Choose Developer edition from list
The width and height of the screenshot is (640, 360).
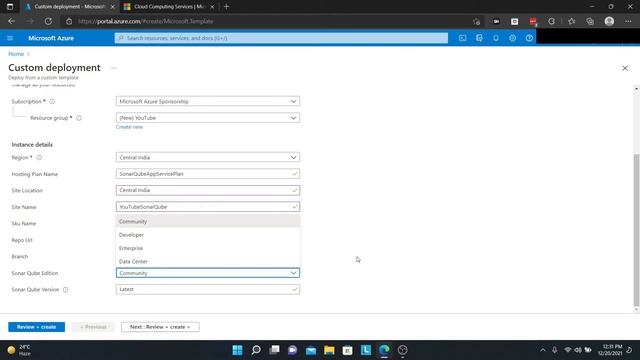click(x=208, y=235)
